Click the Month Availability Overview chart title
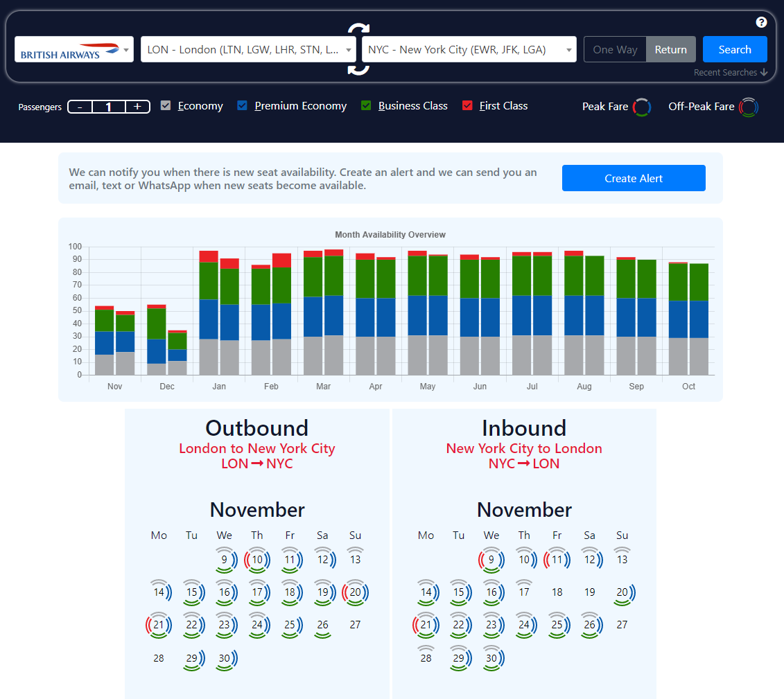This screenshot has width=784, height=699. tap(390, 234)
